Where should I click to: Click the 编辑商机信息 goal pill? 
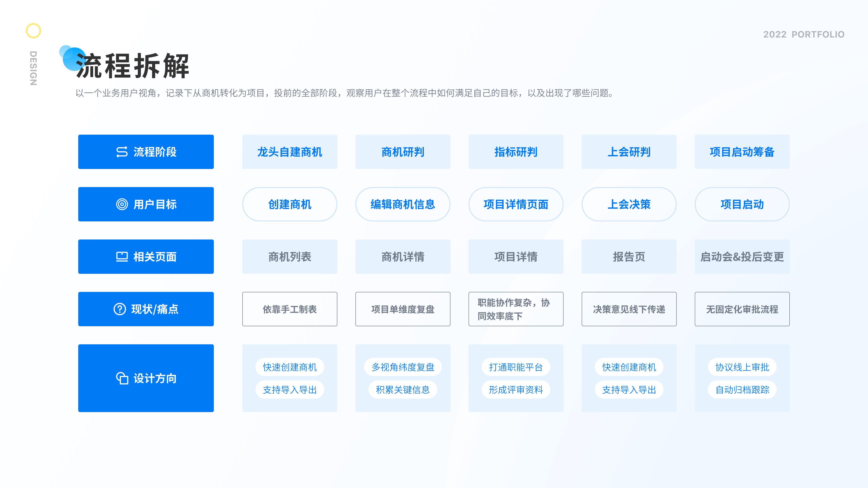click(x=403, y=204)
